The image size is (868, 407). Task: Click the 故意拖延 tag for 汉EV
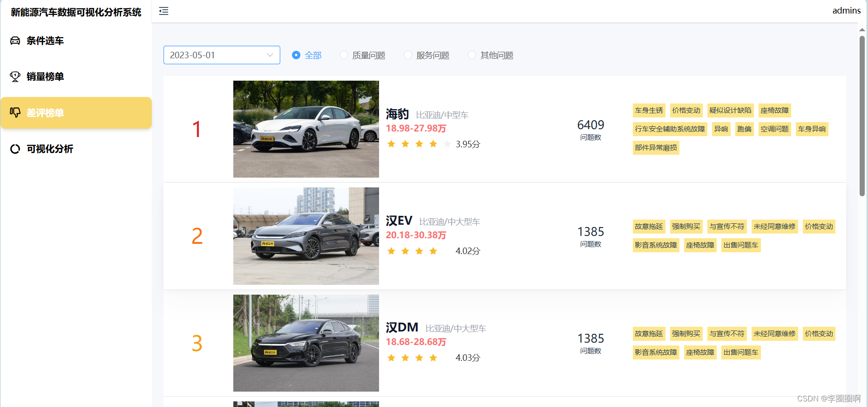649,227
